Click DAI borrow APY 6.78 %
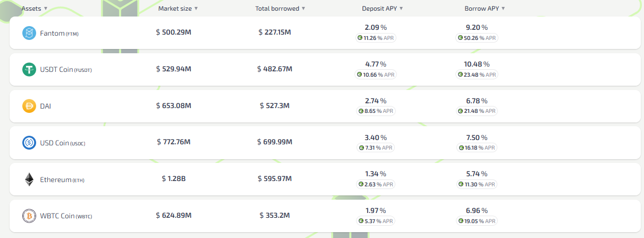The image size is (644, 238). coord(477,101)
